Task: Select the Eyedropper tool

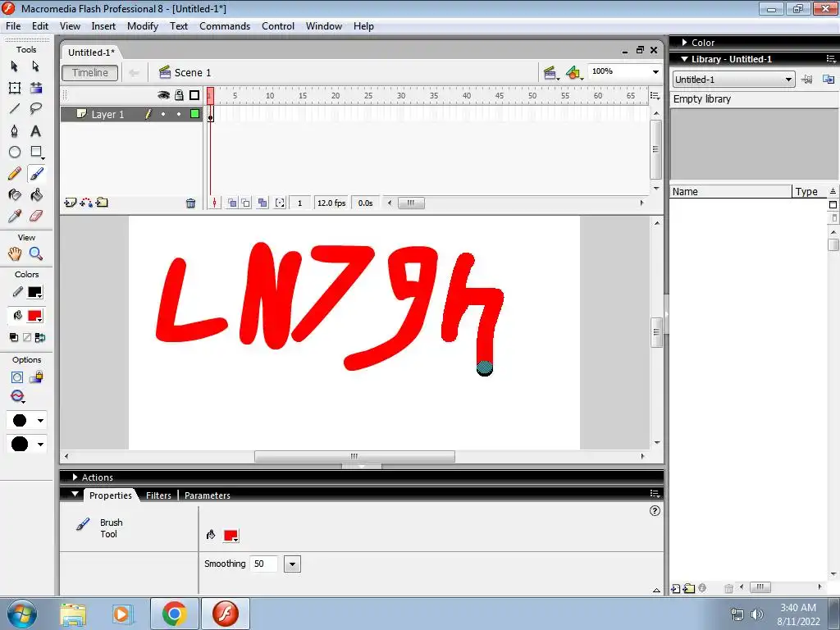Action: (15, 216)
